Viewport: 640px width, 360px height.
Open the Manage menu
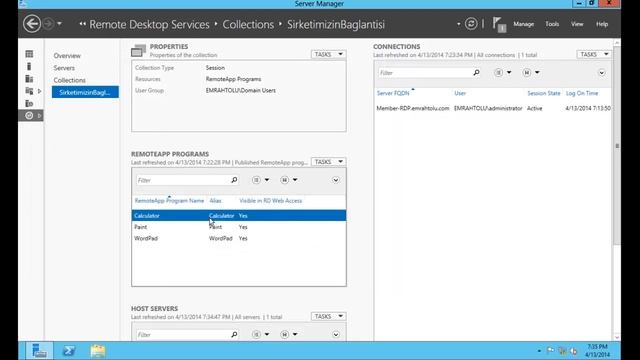tap(524, 24)
